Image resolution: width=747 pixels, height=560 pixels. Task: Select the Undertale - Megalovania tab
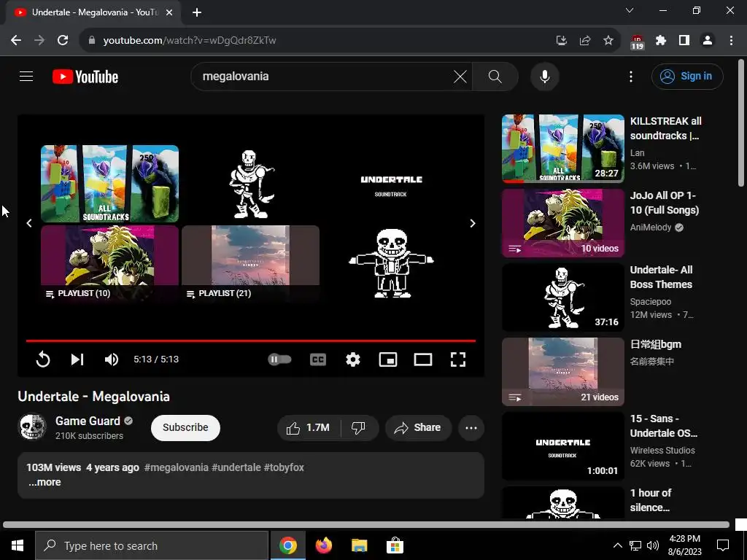click(x=93, y=12)
